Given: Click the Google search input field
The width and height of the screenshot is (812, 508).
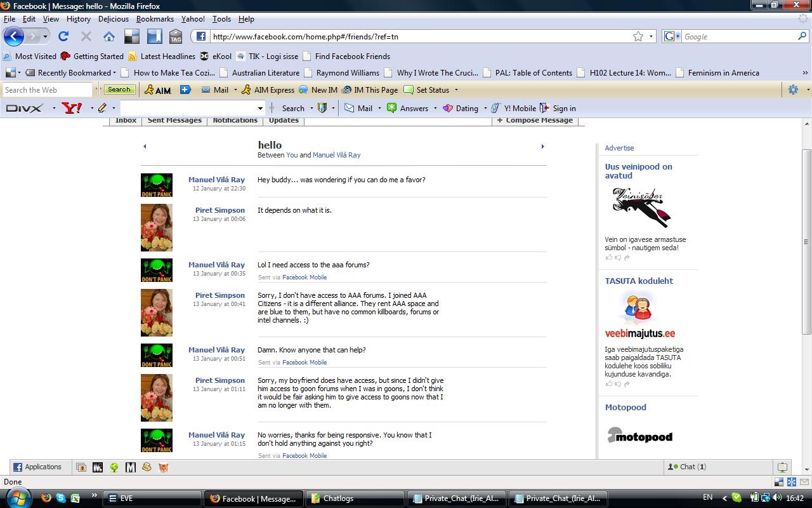Looking at the screenshot, I should [739, 37].
